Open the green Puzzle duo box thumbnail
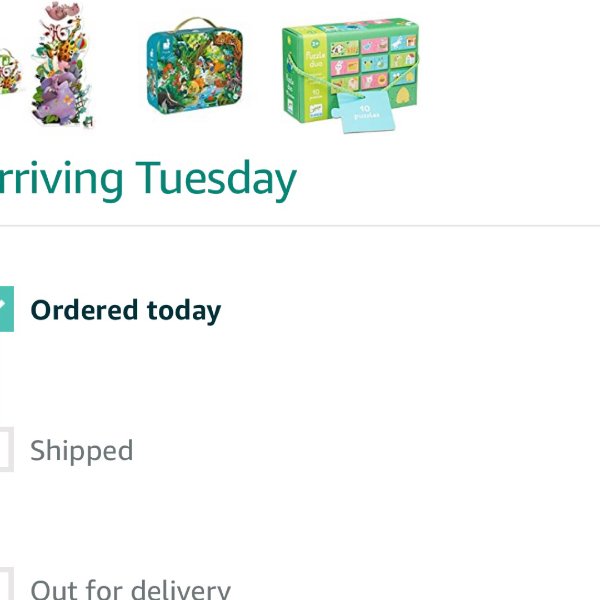The height and width of the screenshot is (600, 600). [x=351, y=75]
